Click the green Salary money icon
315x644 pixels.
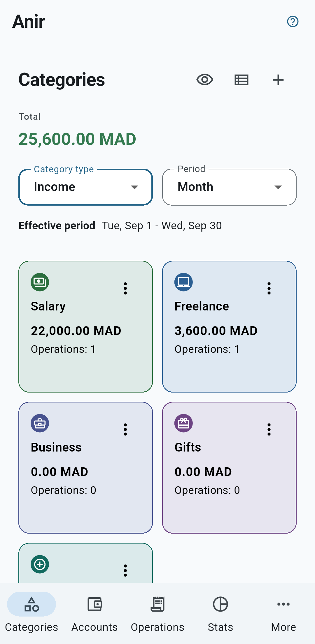[x=40, y=282]
